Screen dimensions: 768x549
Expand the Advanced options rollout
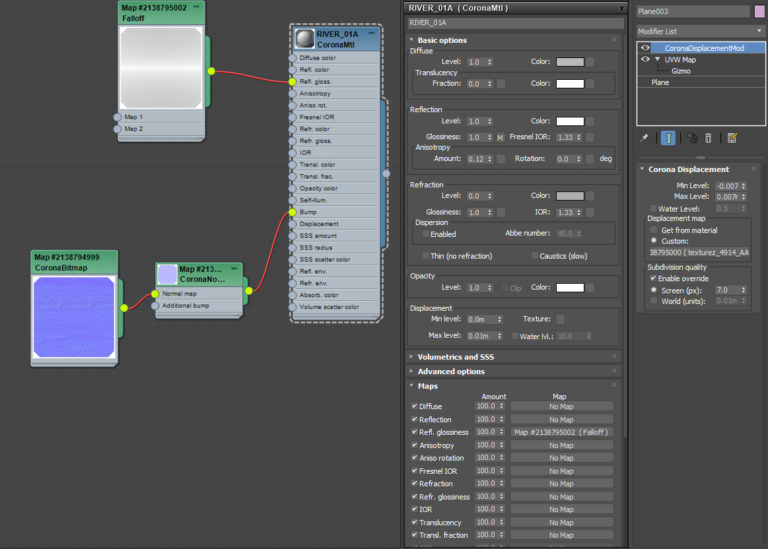pos(449,371)
